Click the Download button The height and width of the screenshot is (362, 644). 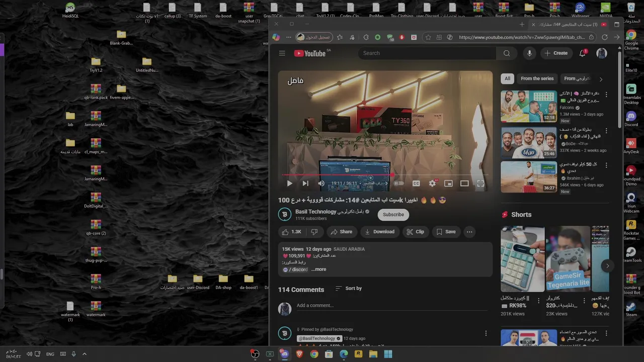click(x=379, y=232)
